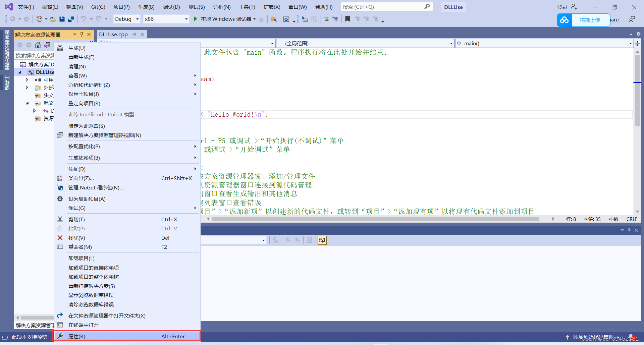Click the settings gear icon above editor
644x345 pixels.
pos(639,34)
